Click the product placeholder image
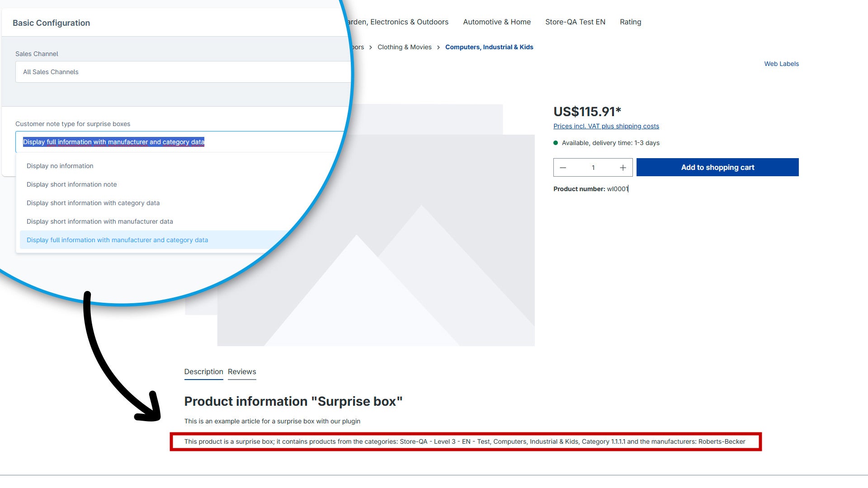This screenshot has width=868, height=488. click(x=376, y=240)
